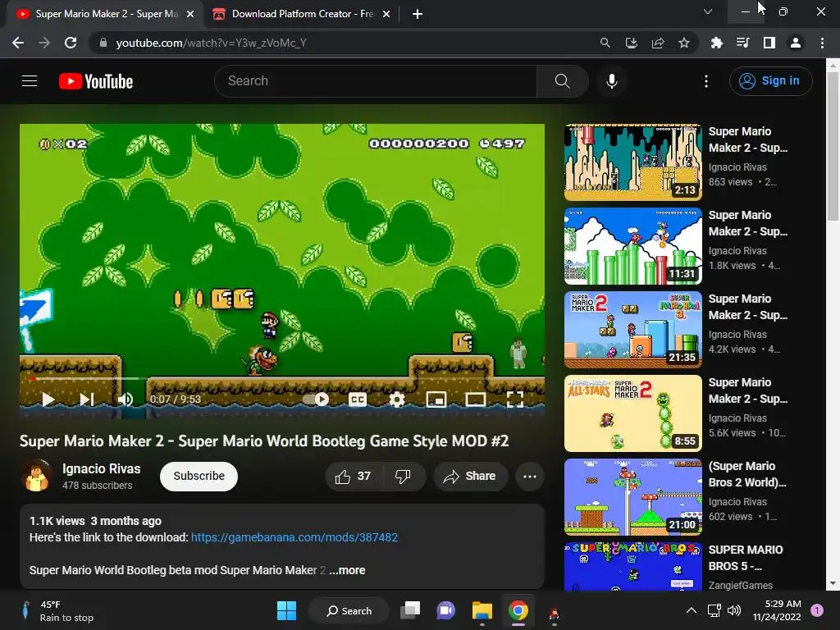The image size is (840, 630).
Task: Click the Sign in button
Action: click(x=770, y=81)
